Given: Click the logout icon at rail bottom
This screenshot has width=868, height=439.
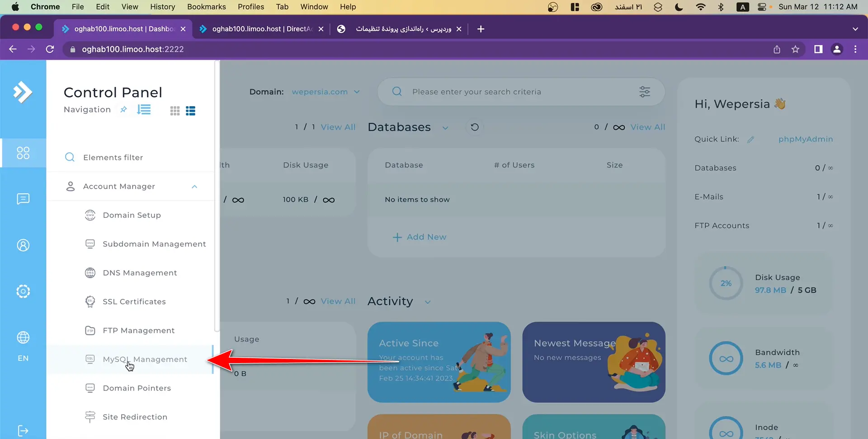Looking at the screenshot, I should 23,430.
